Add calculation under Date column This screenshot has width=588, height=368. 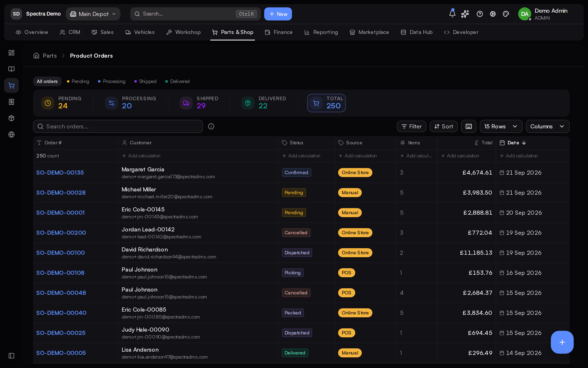519,156
